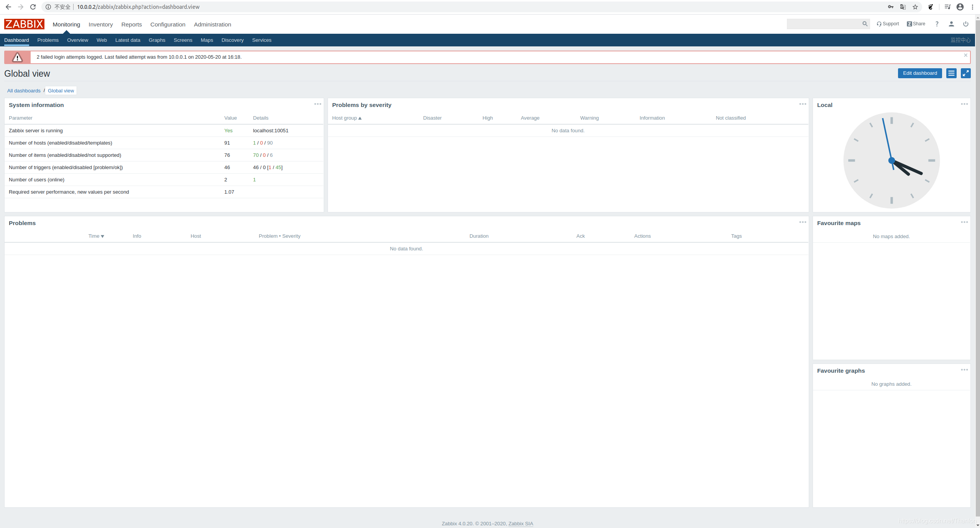980x528 pixels.
Task: Sort Problems by Time column
Action: click(96, 236)
